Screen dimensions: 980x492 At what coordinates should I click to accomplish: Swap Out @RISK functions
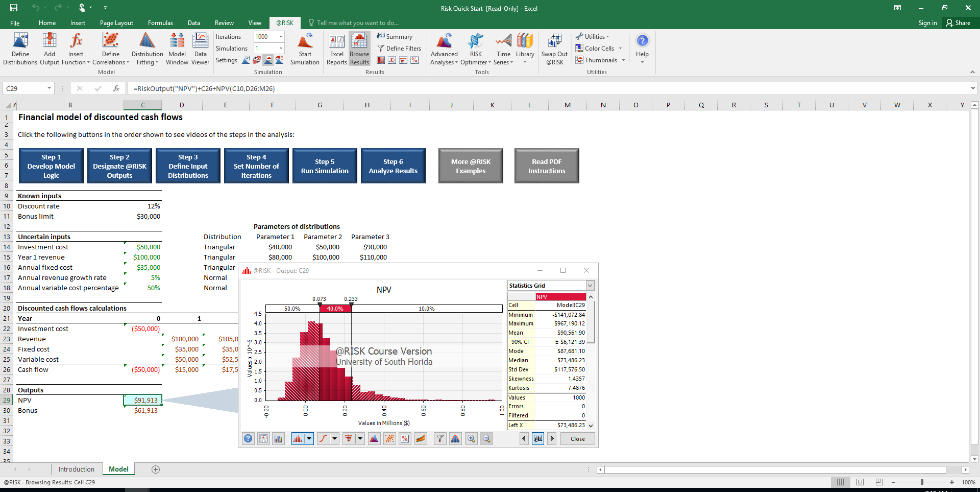(554, 49)
